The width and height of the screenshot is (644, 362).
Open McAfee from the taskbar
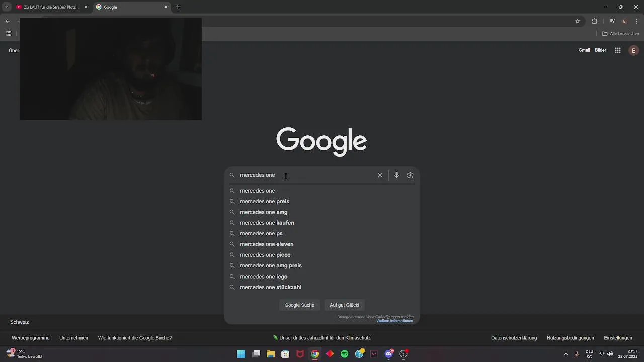point(300,354)
